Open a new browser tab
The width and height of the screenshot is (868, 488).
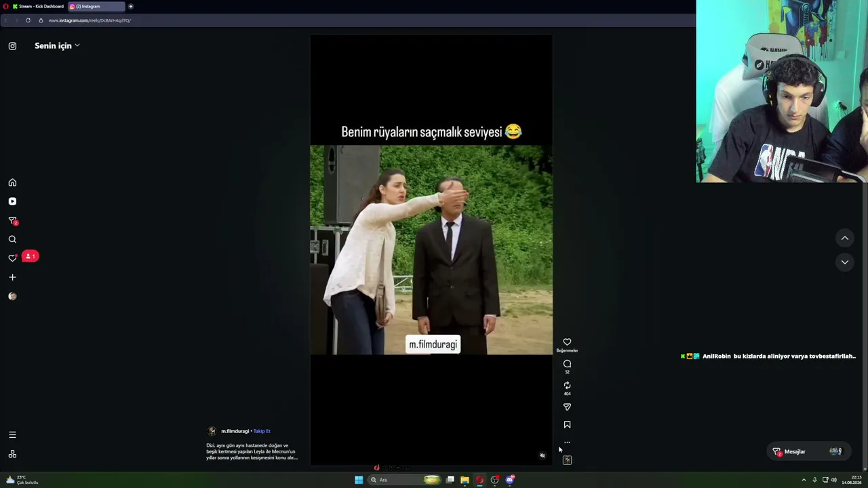click(x=131, y=6)
